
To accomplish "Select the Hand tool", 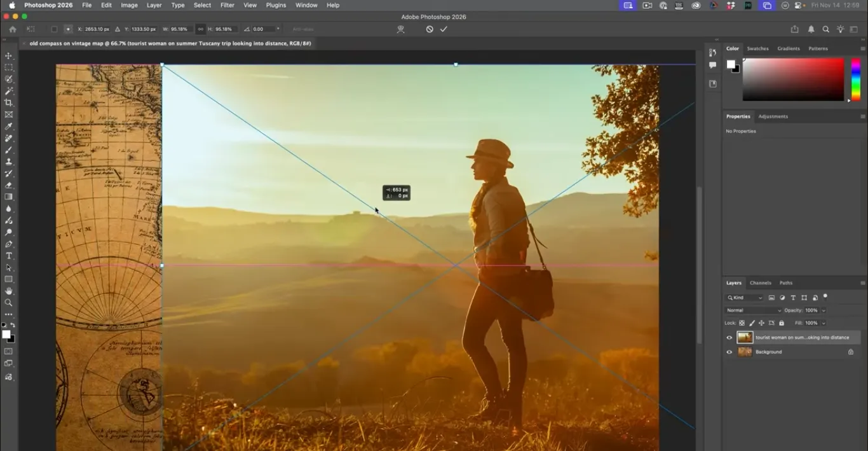I will point(9,291).
